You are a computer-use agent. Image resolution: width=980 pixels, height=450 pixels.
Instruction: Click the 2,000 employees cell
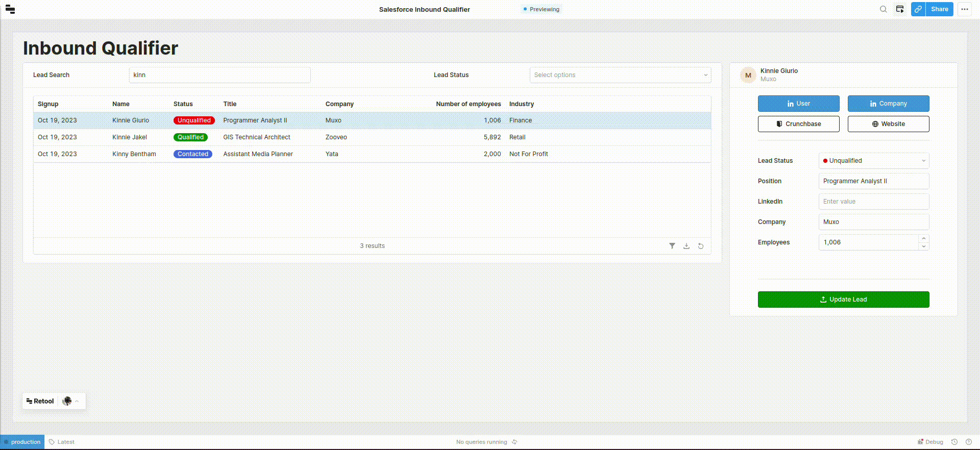coord(493,154)
